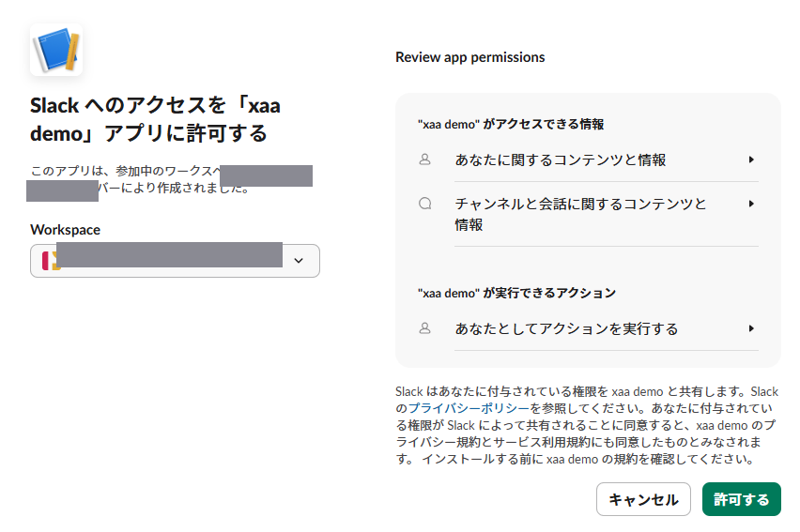
Task: Click the "xaa demo" がアクセスできる情報 section header
Action: pyautogui.click(x=511, y=124)
